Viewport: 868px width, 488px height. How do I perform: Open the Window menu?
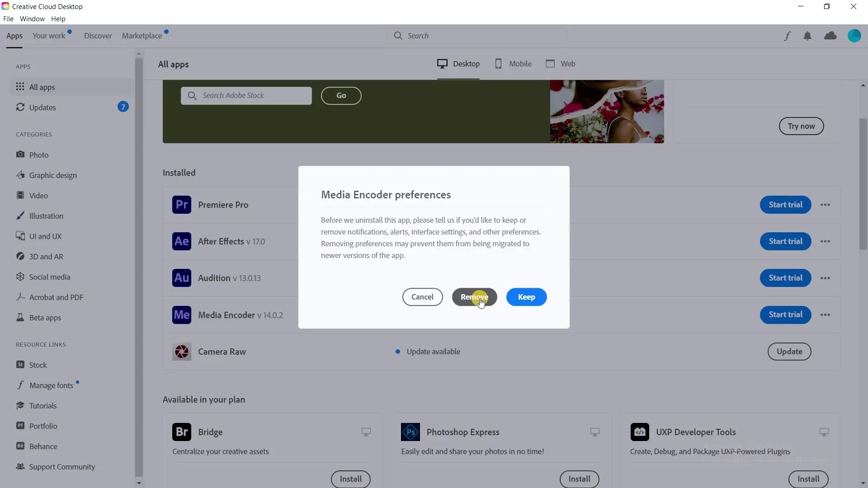click(32, 19)
